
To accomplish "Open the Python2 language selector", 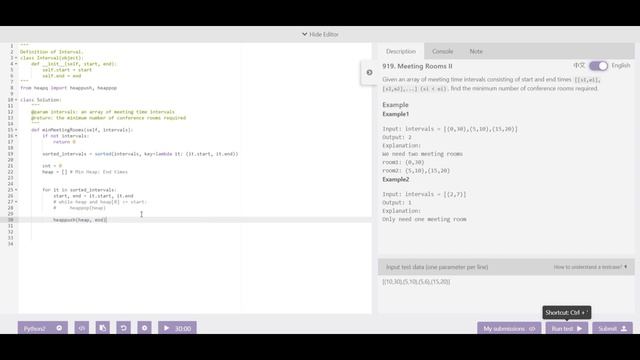I will 42,328.
